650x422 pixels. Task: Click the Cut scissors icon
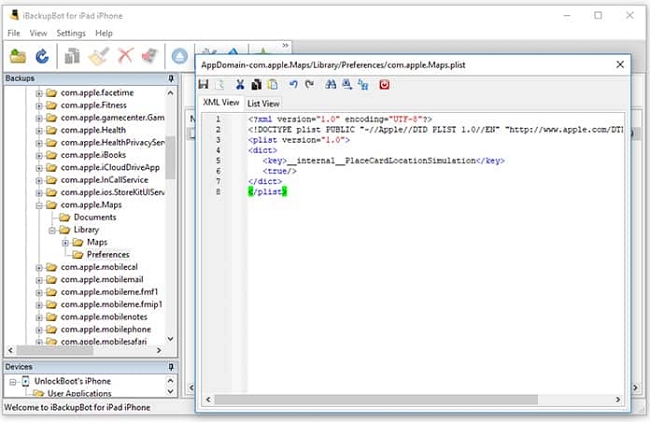(240, 84)
